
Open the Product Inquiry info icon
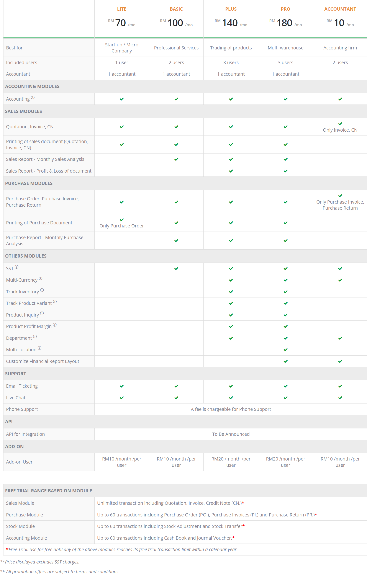tap(42, 313)
